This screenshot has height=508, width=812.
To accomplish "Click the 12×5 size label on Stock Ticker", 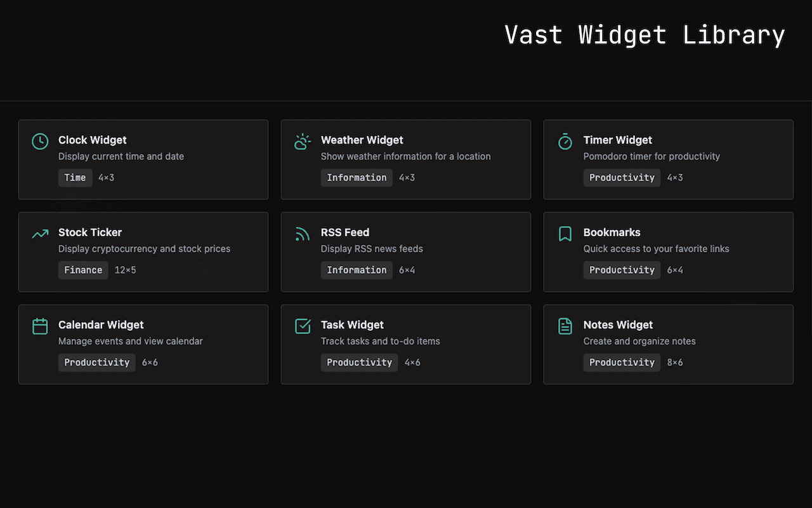I will pos(126,270).
